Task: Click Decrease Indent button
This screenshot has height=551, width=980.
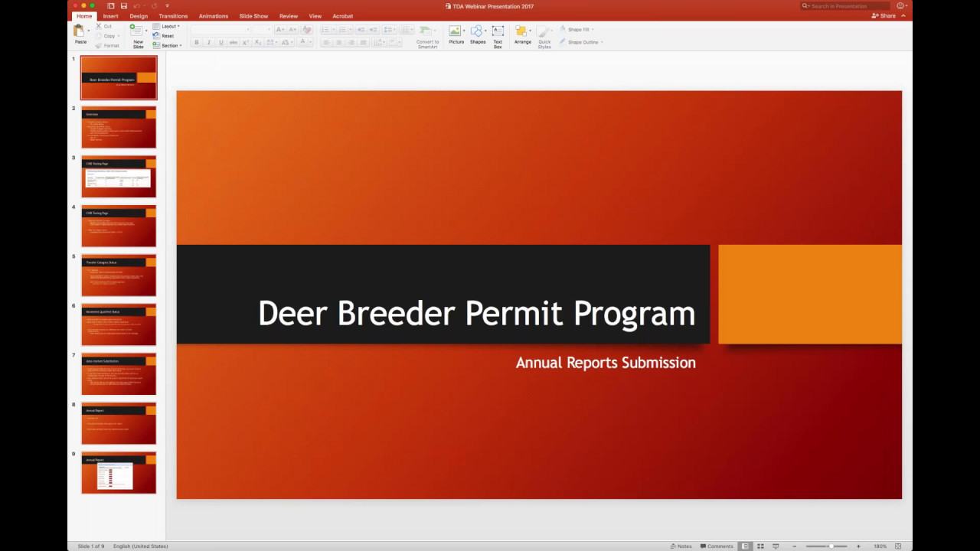Action: [361, 29]
